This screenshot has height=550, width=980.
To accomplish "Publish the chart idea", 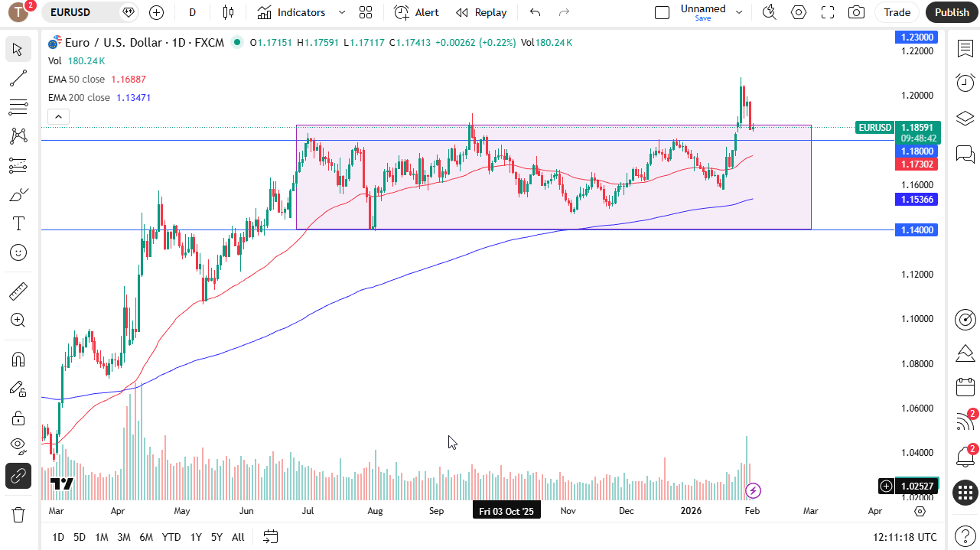I will [952, 12].
